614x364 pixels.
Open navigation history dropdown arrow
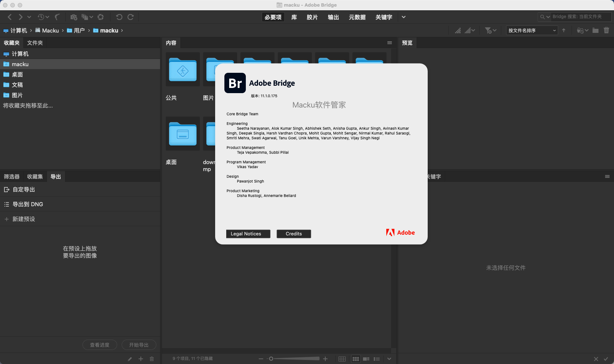(29, 17)
